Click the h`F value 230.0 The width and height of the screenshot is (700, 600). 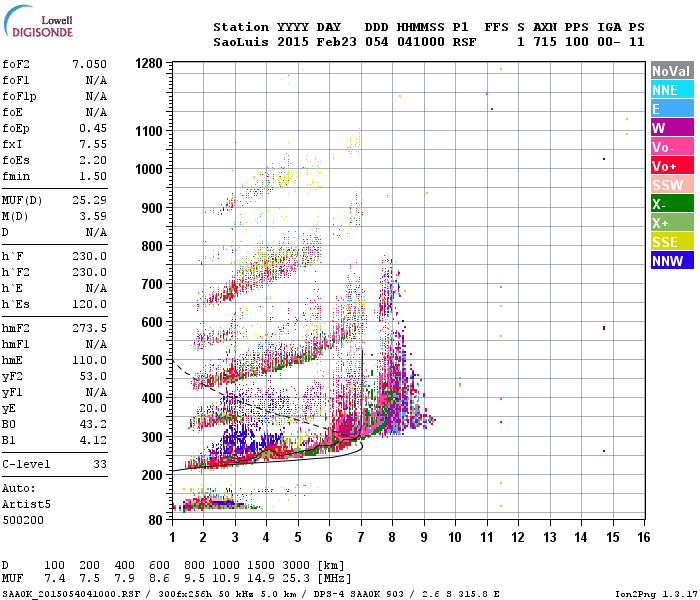[x=89, y=256]
